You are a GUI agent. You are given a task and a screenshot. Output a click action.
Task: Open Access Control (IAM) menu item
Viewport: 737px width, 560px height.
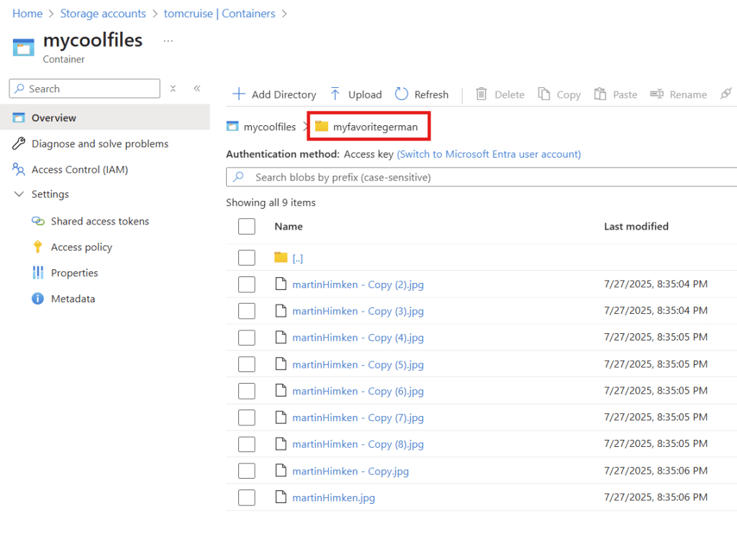79,170
